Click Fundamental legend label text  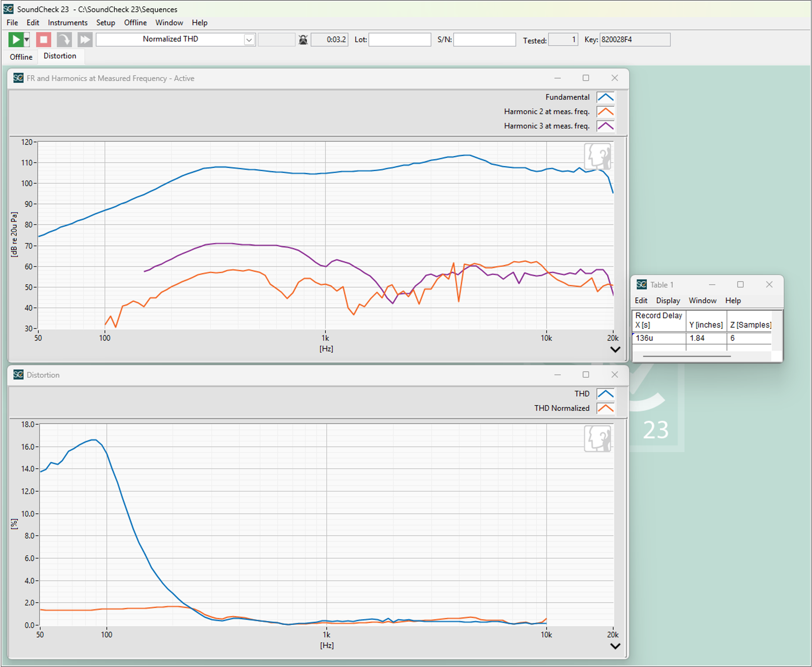(x=567, y=97)
